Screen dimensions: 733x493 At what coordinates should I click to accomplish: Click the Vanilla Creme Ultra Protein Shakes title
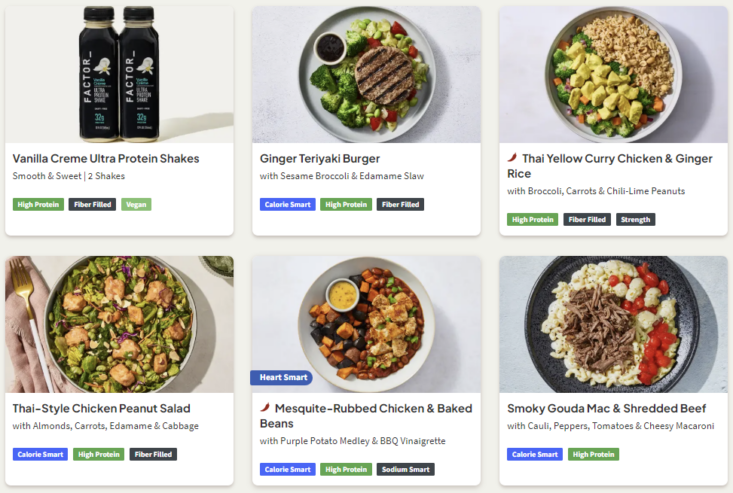coord(106,159)
